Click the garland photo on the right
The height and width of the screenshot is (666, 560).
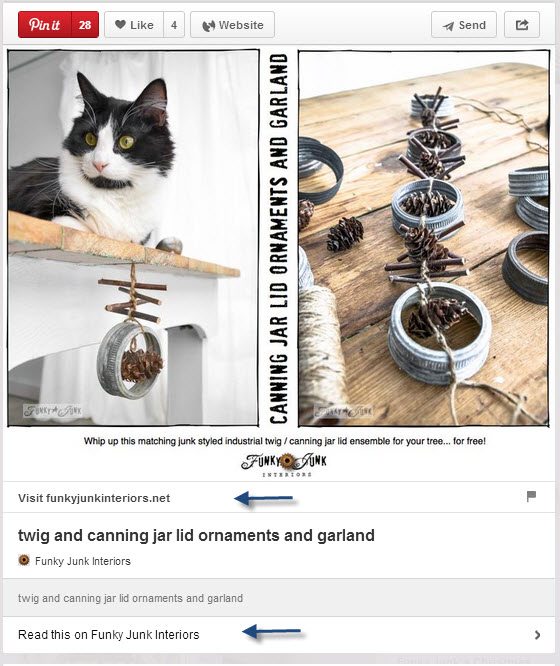pyautogui.click(x=424, y=238)
